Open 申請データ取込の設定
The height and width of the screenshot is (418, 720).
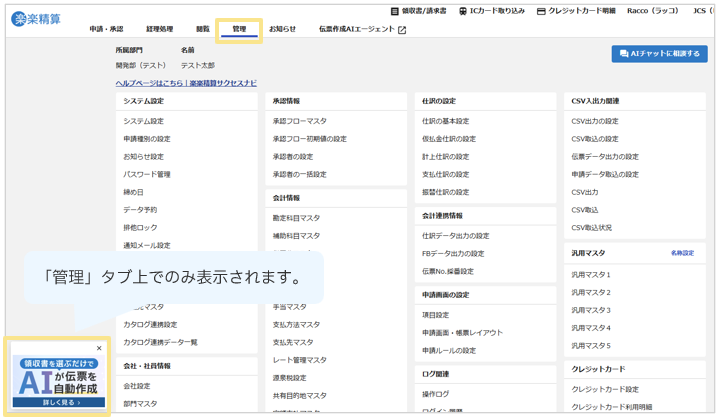click(x=605, y=175)
